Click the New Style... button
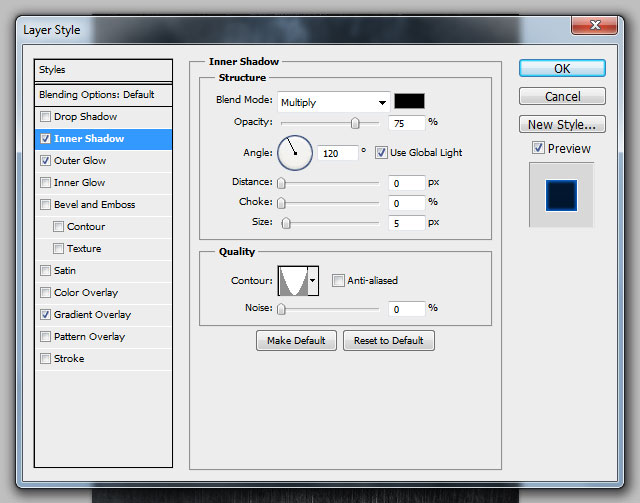Screen dimensions: 640x503 click(x=562, y=124)
